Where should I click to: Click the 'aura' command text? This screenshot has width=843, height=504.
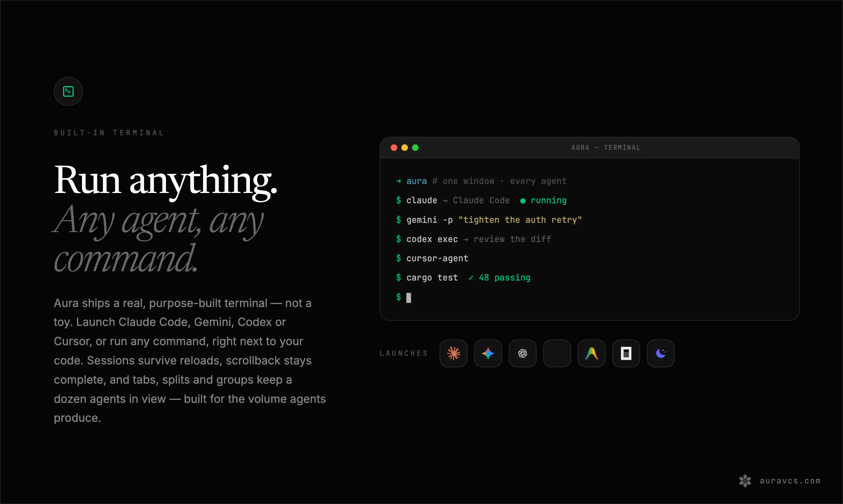pyautogui.click(x=417, y=181)
